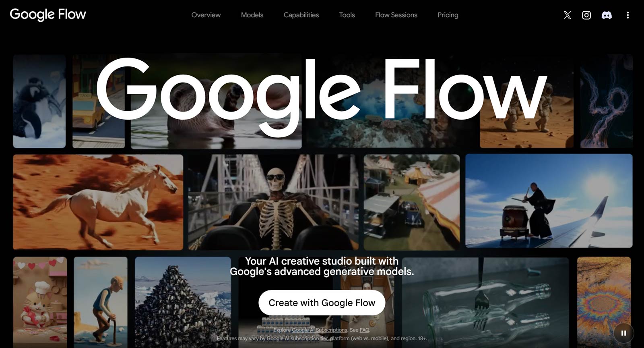Open the X (Twitter) social icon
This screenshot has height=348, width=644.
[x=567, y=15]
